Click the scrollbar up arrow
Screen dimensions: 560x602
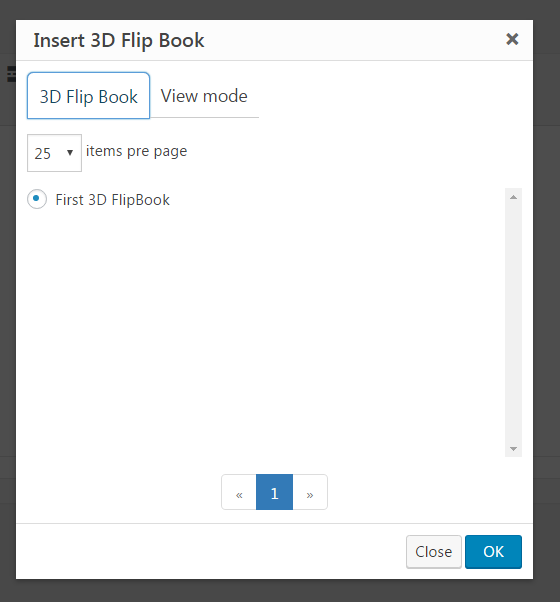point(513,197)
